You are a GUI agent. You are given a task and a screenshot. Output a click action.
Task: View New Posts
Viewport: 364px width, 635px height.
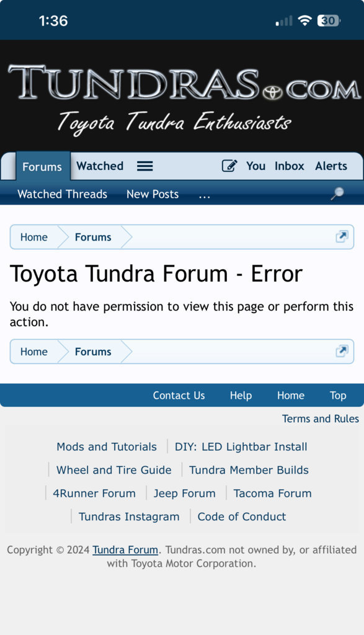point(153,194)
